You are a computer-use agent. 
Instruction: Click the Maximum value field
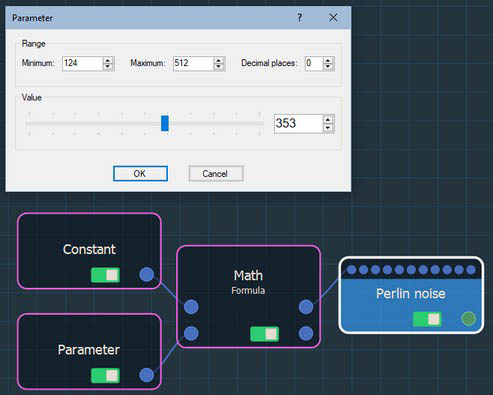(x=193, y=63)
